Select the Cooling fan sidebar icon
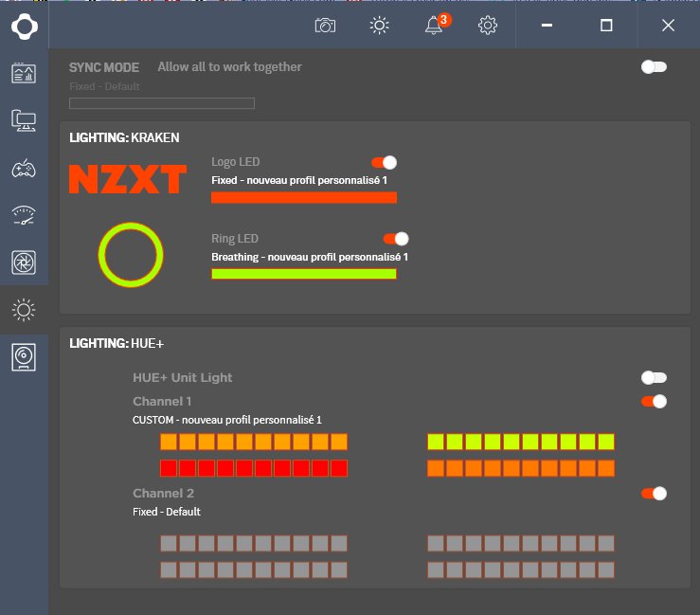The width and height of the screenshot is (700, 615). 24,262
